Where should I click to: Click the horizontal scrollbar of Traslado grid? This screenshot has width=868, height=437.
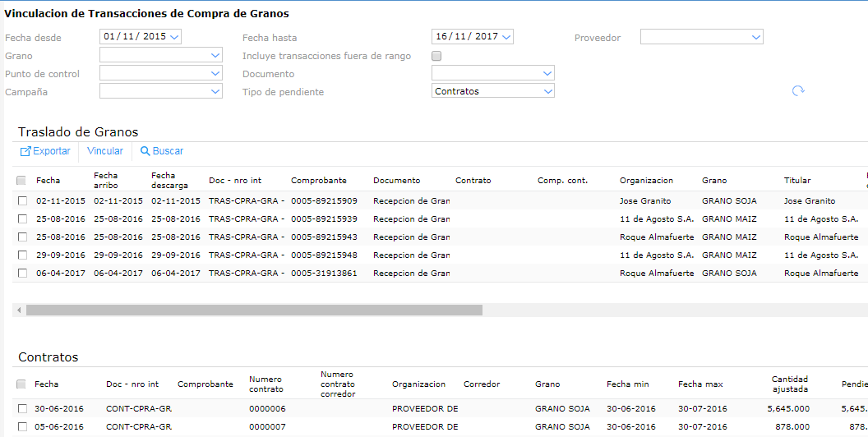point(254,310)
